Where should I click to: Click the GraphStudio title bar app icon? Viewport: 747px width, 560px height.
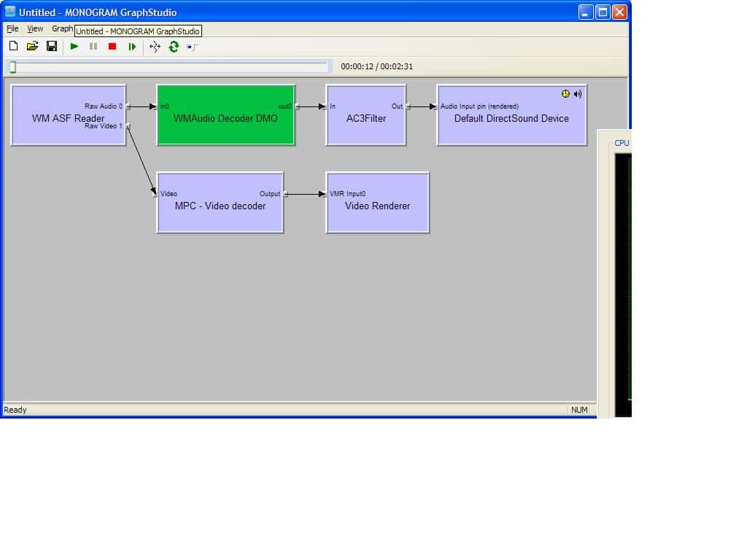pyautogui.click(x=10, y=12)
